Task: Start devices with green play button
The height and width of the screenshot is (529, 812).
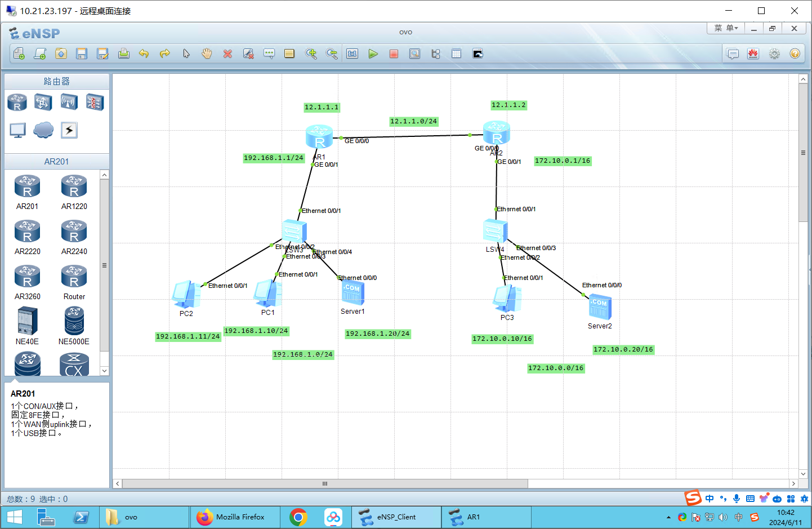Action: click(x=373, y=54)
